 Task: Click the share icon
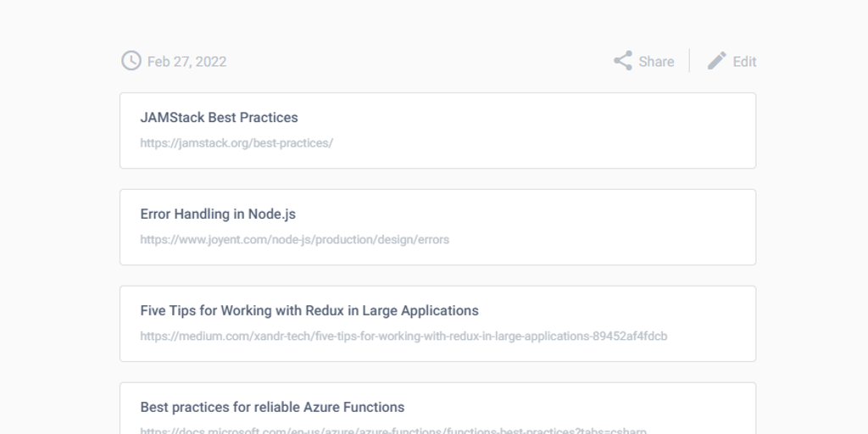623,61
